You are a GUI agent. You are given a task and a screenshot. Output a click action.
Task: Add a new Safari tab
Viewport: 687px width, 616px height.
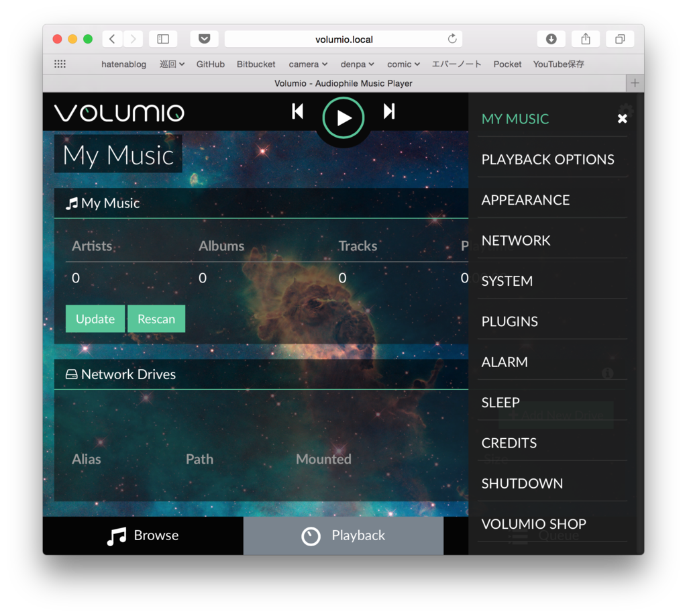click(635, 83)
